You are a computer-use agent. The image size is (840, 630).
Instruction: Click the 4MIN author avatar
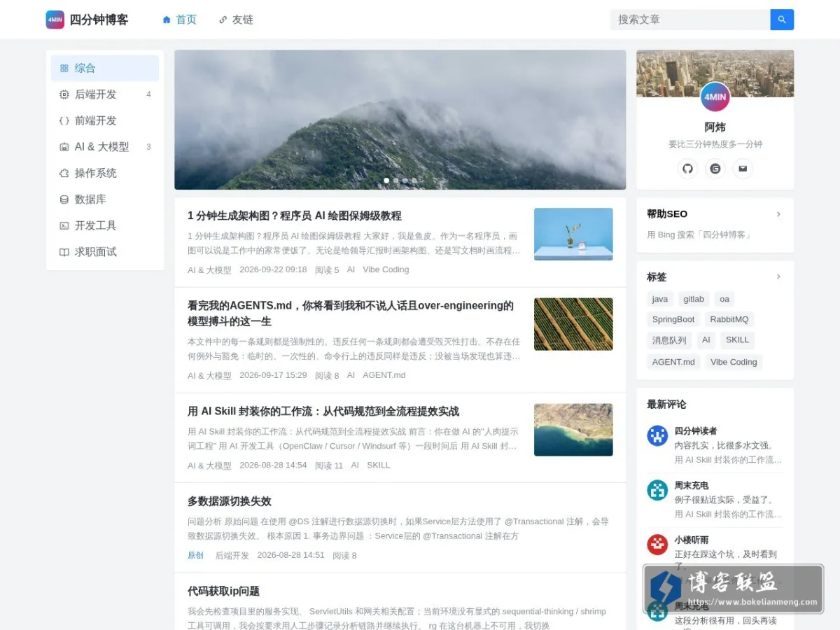pos(715,97)
